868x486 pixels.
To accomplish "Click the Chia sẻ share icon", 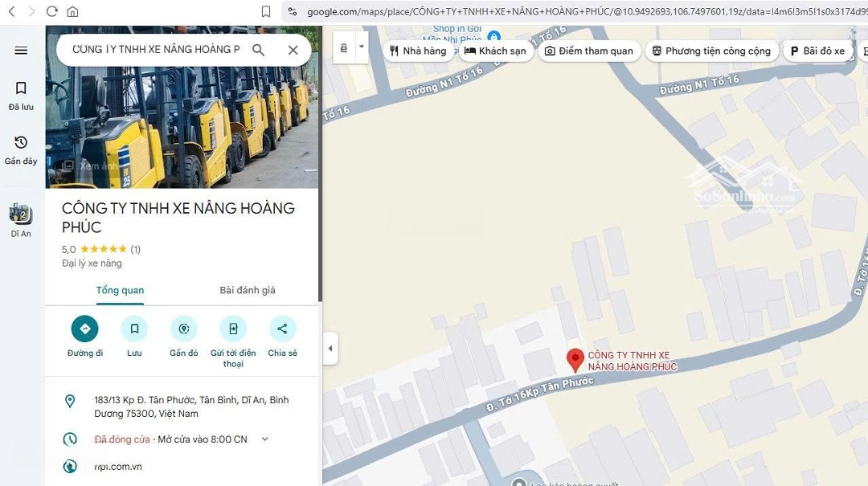I will tap(282, 329).
